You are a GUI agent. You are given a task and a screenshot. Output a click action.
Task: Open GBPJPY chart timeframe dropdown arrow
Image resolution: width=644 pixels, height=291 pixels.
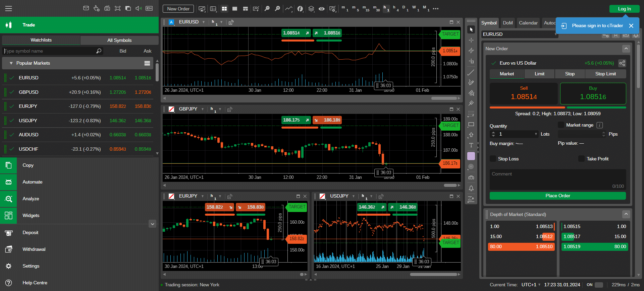[x=220, y=109]
